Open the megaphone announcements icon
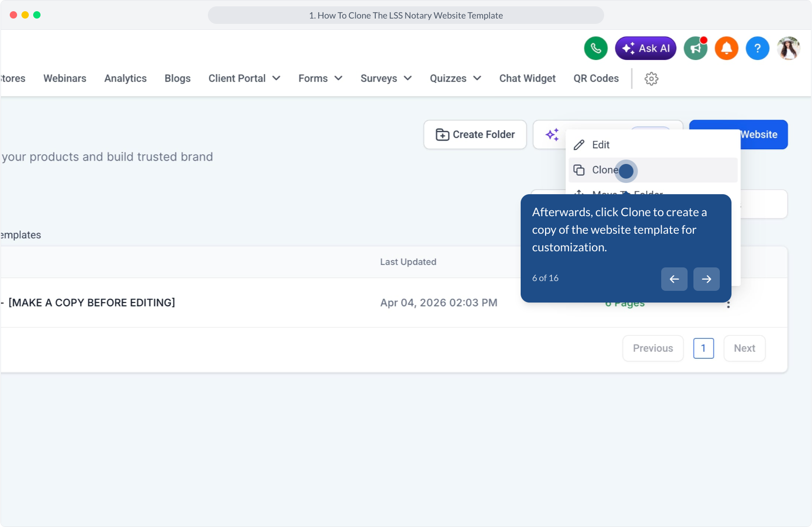This screenshot has width=812, height=527. point(695,48)
